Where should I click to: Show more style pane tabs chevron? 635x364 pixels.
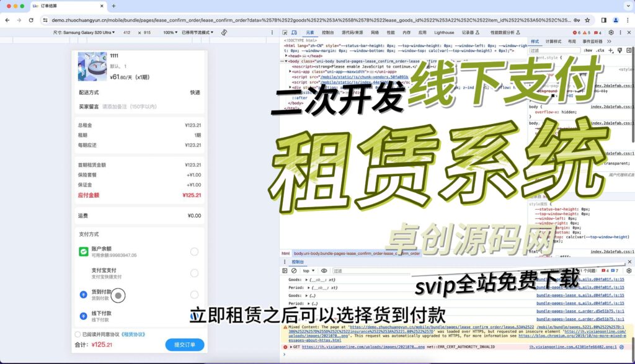coord(609,42)
